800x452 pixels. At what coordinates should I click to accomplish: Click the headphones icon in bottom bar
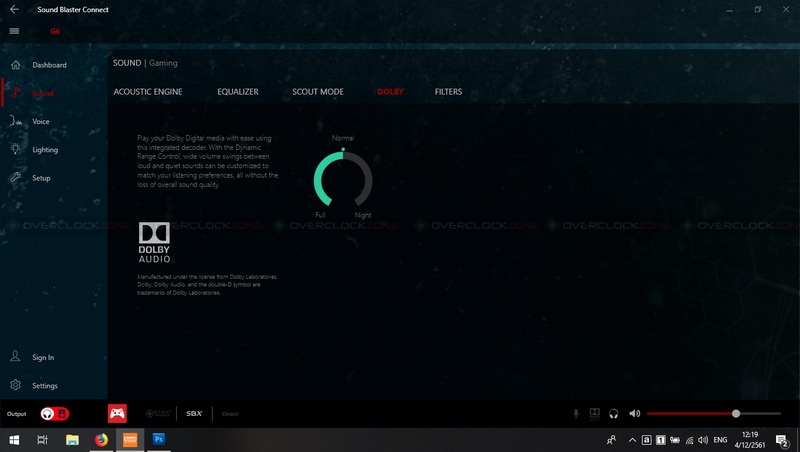point(614,414)
